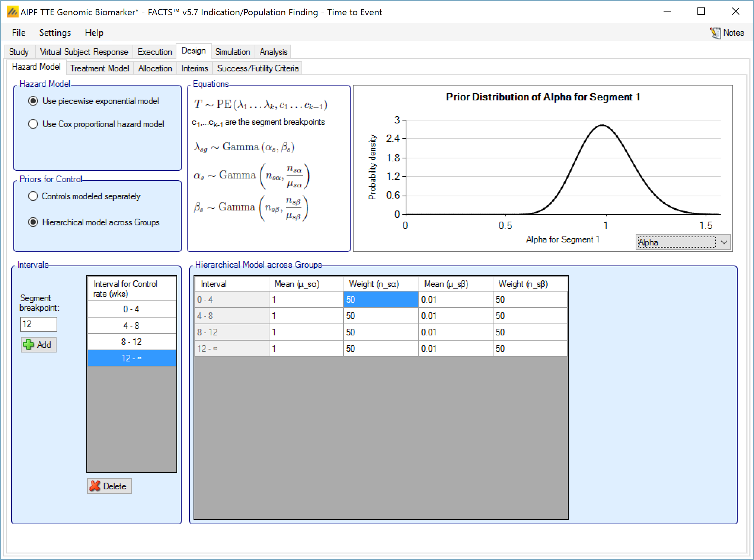Maximize the FACTS window
Image resolution: width=754 pixels, height=560 pixels.
click(701, 12)
